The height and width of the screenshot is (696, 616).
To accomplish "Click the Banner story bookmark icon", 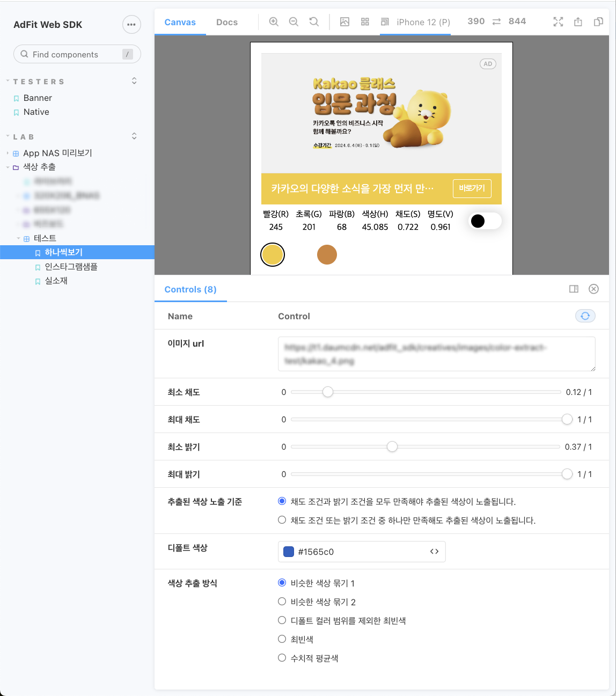I will [16, 98].
